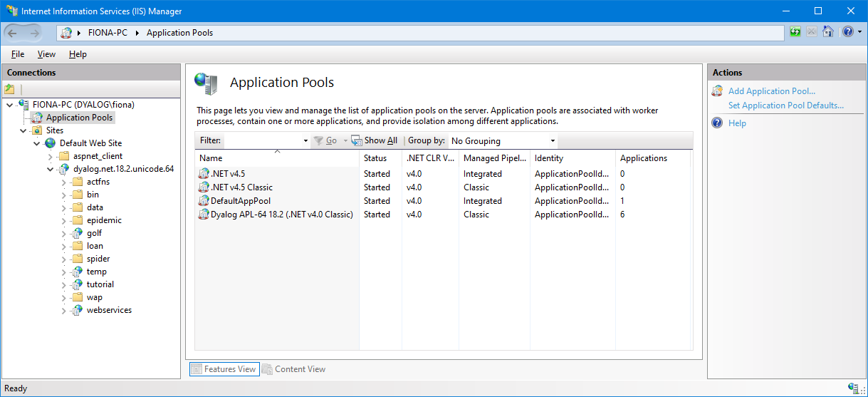Click the Add Application Pool action icon

(x=718, y=91)
